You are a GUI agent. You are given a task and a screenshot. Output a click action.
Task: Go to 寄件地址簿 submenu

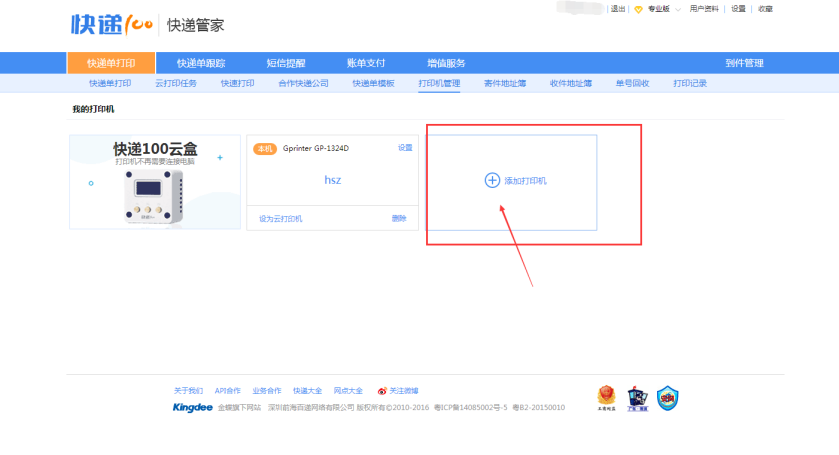point(504,83)
